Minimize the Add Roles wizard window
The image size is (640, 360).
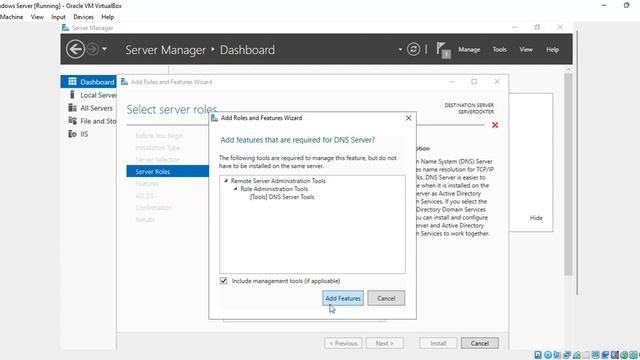(451, 82)
